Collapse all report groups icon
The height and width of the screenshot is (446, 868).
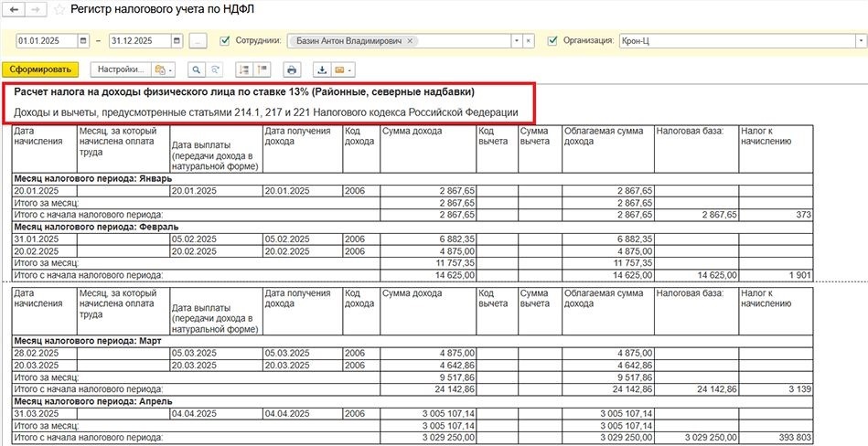tap(262, 69)
